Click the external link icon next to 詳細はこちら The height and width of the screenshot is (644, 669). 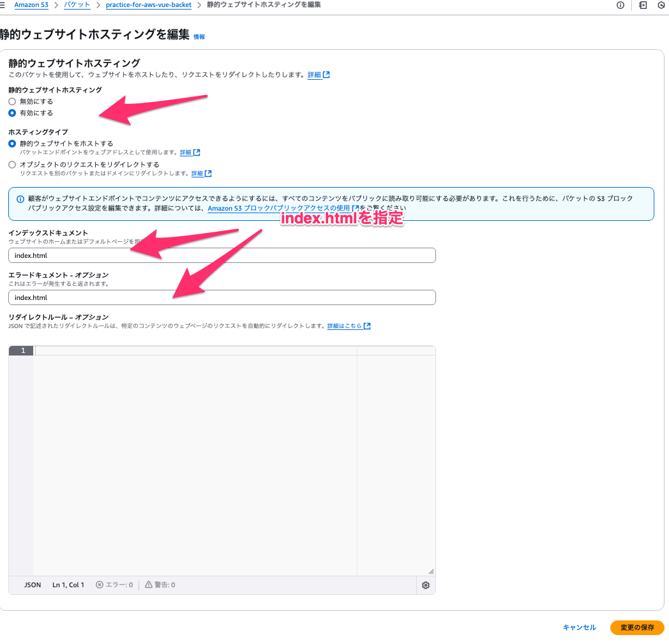click(367, 326)
